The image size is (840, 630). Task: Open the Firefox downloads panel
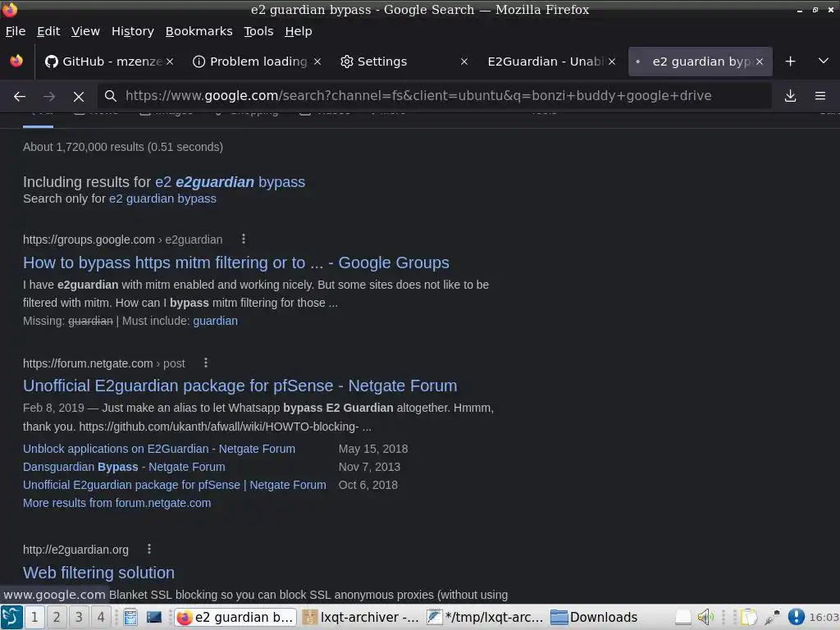click(790, 96)
